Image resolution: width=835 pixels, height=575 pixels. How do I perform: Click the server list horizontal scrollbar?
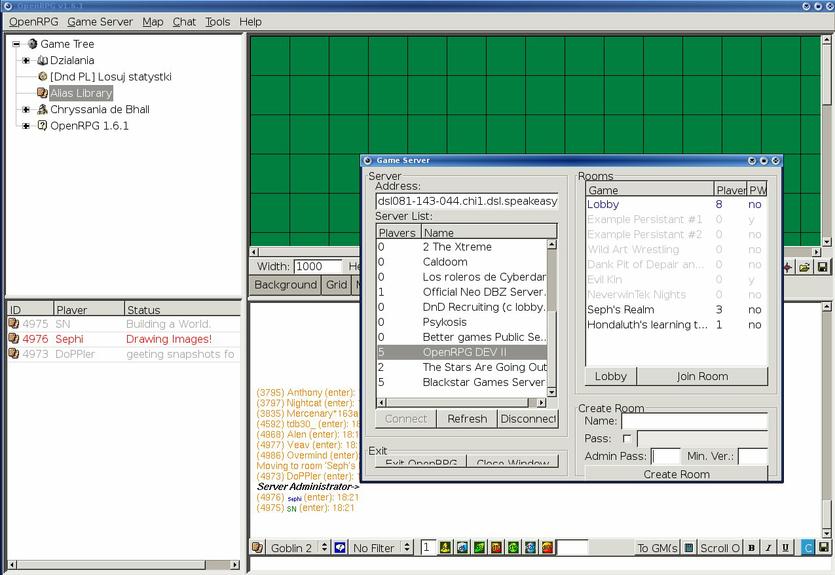(x=462, y=402)
